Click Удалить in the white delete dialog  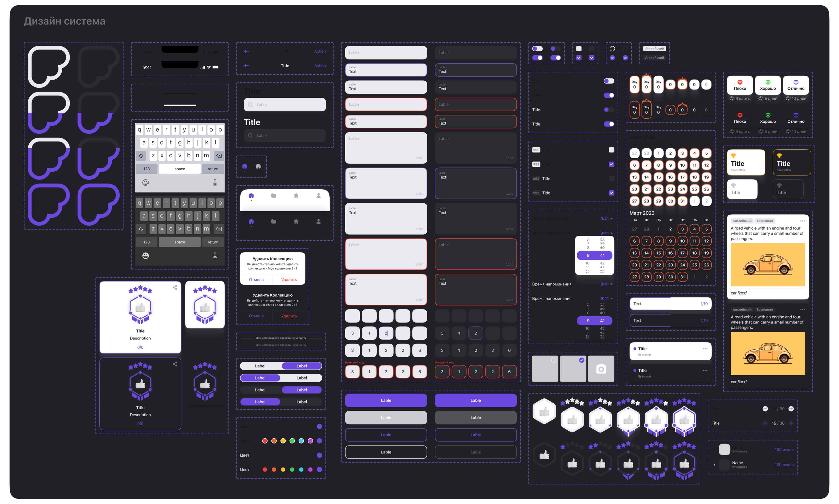tap(289, 280)
